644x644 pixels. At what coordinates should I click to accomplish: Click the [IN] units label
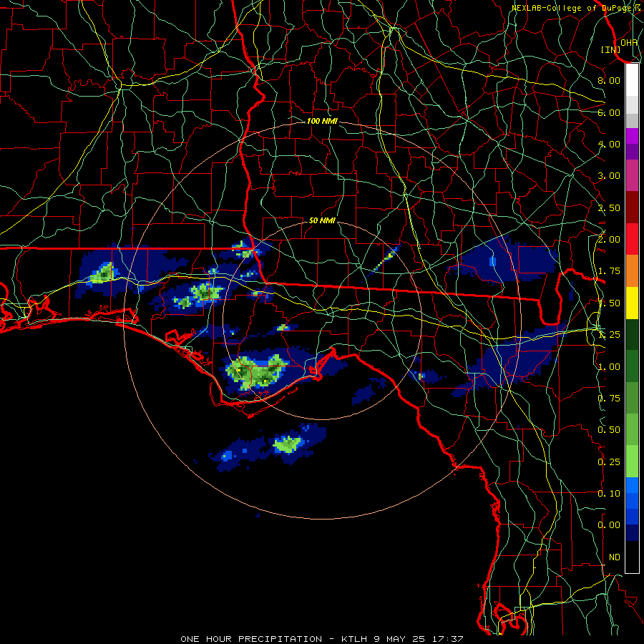tap(610, 49)
